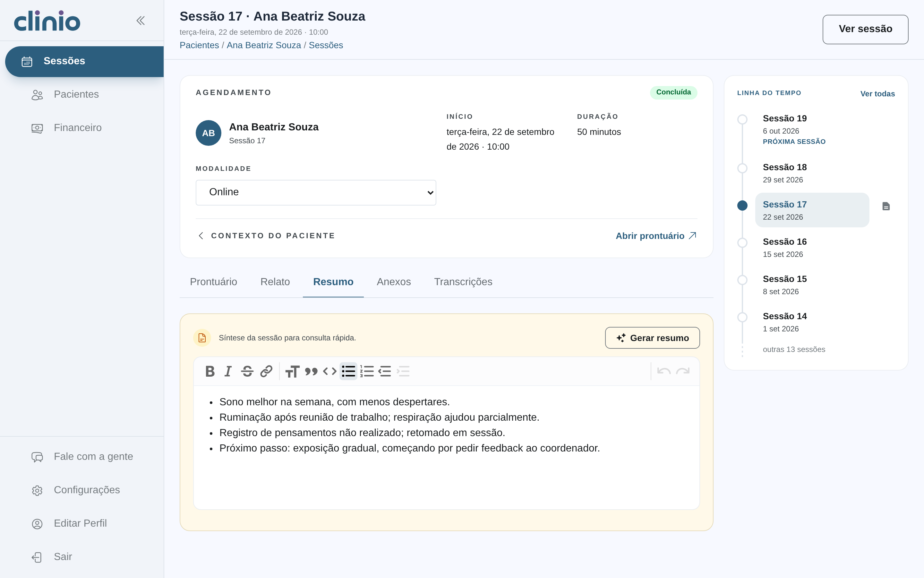Viewport: 924px width, 578px height.
Task: Click the AB patient avatar
Action: [x=209, y=133]
